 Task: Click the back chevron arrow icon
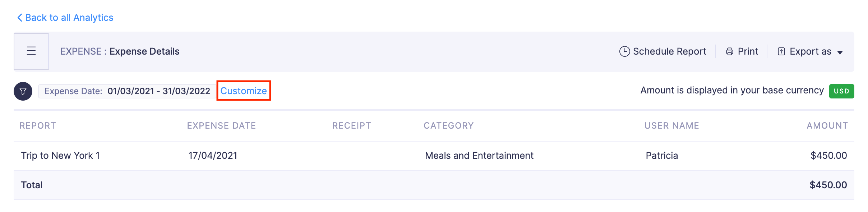coord(20,18)
